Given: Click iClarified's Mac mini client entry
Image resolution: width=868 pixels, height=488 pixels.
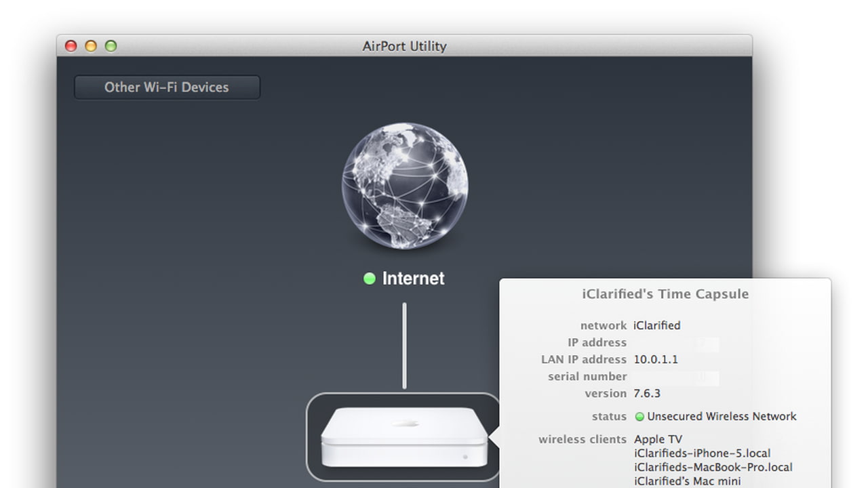Looking at the screenshot, I should point(687,481).
